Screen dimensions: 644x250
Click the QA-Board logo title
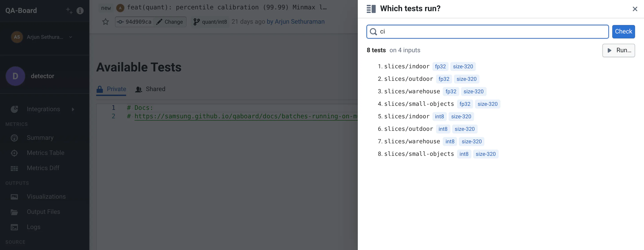tap(21, 10)
